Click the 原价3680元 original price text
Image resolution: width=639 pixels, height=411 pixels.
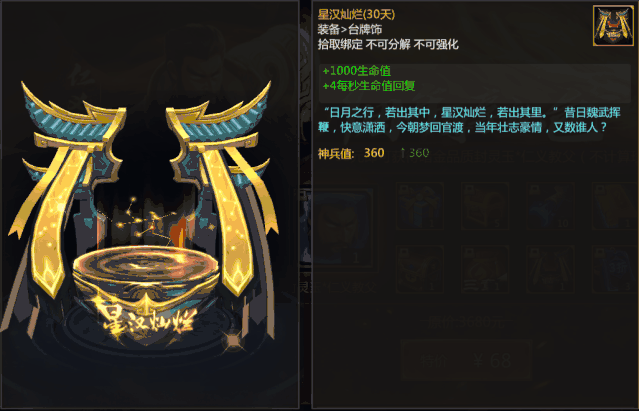(466, 323)
